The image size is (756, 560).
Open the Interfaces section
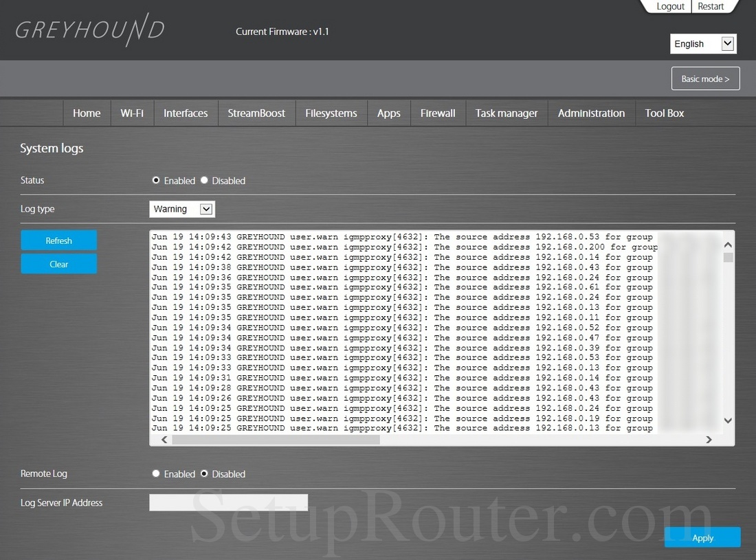pos(186,113)
